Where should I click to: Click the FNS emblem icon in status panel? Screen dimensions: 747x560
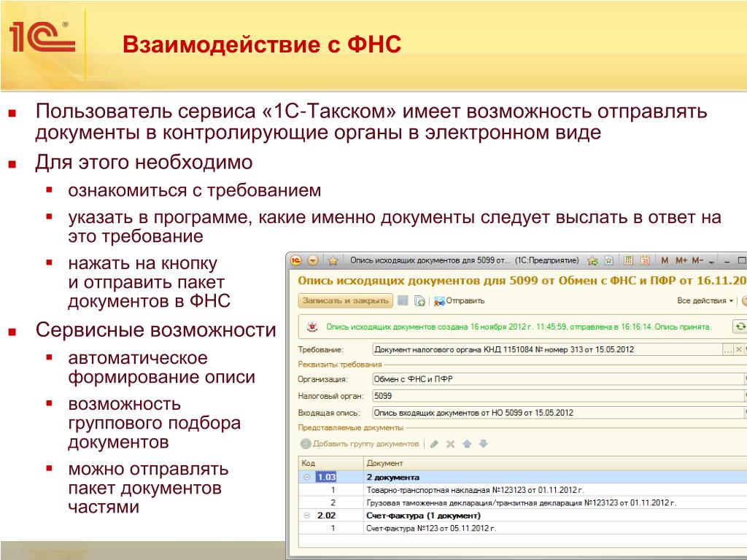pos(312,327)
